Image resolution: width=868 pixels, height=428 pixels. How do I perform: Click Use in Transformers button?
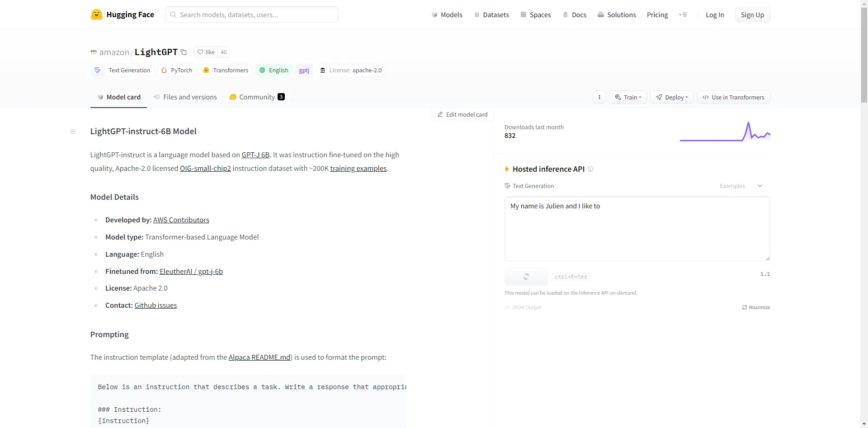(x=733, y=97)
